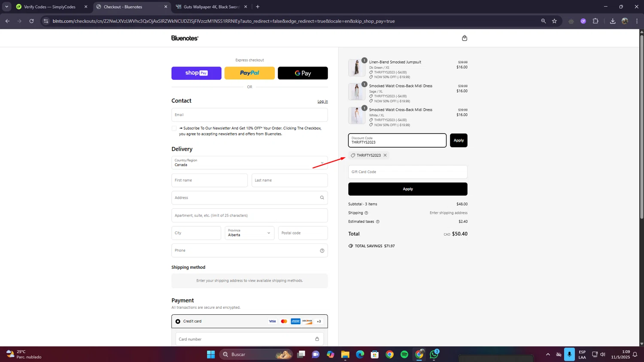Bookmark this page with the star icon
This screenshot has height=362, width=644.
click(x=554, y=21)
